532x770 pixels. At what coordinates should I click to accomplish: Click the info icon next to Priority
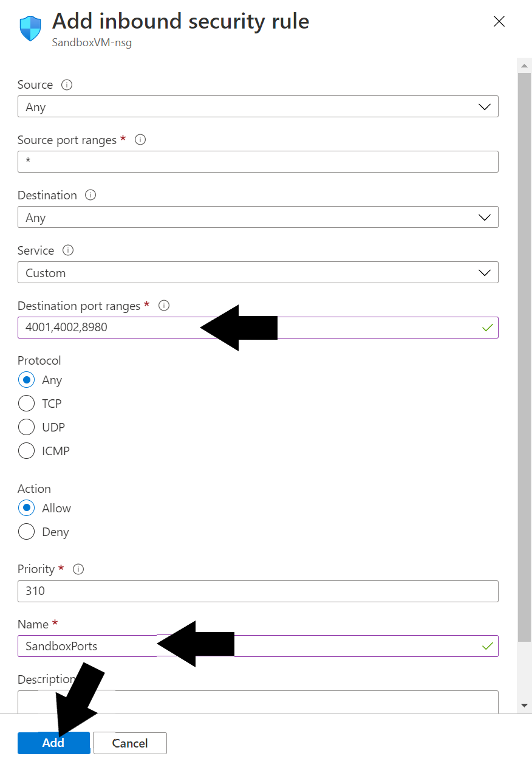tap(78, 569)
